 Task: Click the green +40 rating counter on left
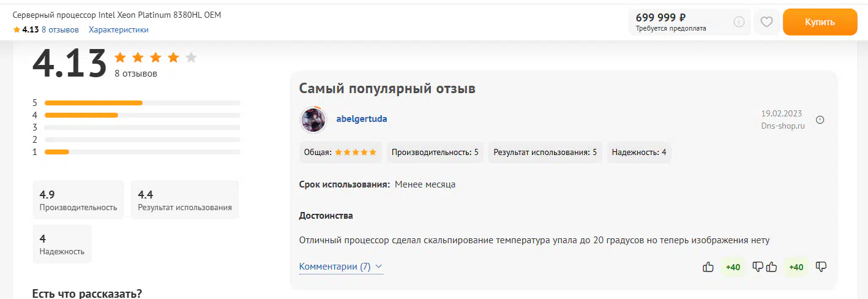[733, 267]
